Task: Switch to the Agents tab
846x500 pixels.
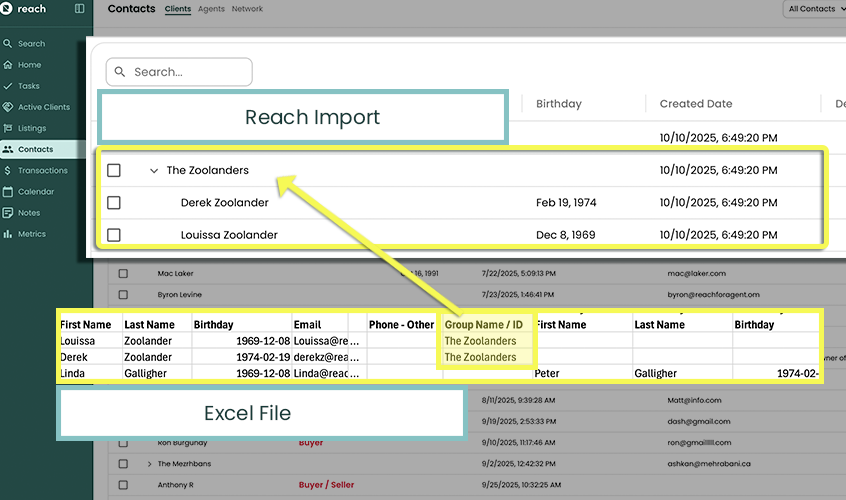Action: pos(211,9)
